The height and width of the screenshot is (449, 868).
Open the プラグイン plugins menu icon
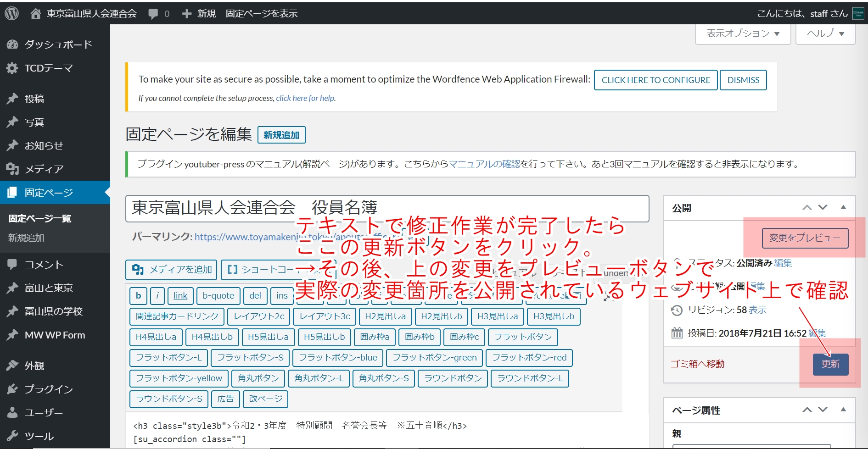click(x=12, y=389)
